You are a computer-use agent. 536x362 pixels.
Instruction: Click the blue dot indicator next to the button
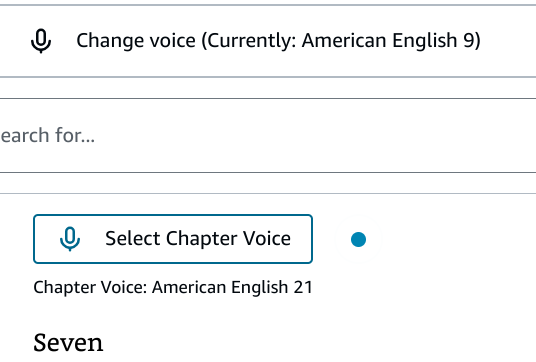358,239
